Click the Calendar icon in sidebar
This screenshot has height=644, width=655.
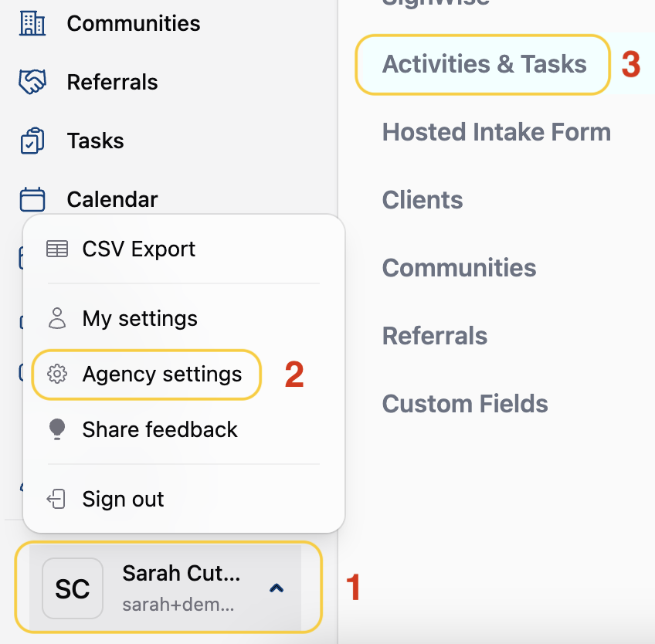pos(32,199)
